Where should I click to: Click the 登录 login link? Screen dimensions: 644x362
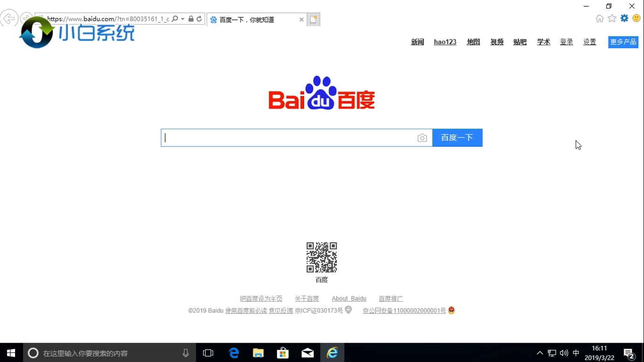tap(567, 42)
